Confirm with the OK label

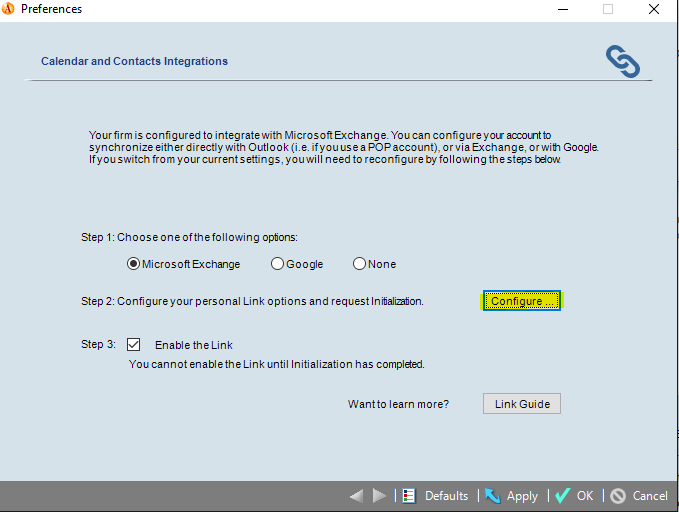tap(585, 496)
